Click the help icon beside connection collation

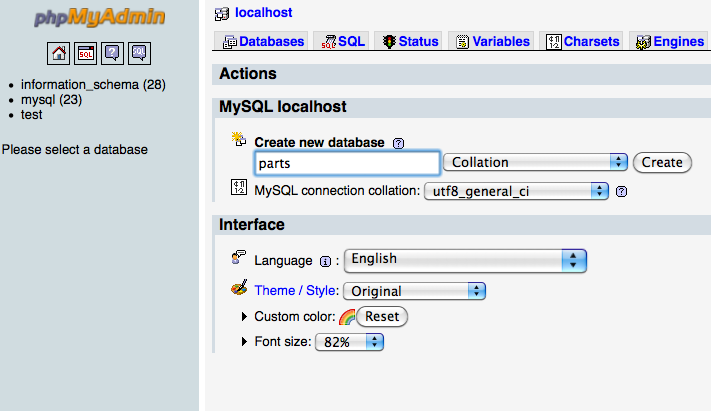(621, 191)
